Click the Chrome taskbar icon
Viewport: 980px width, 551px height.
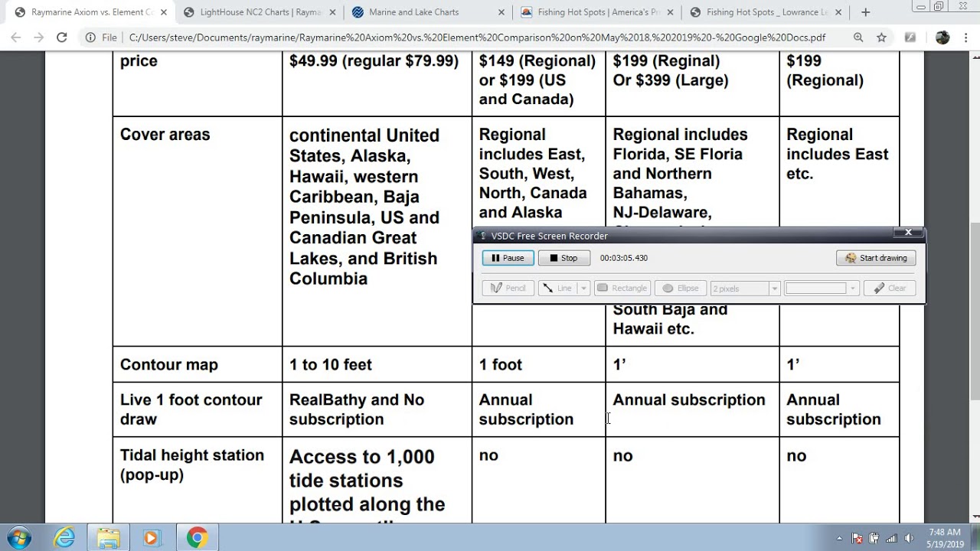pos(197,538)
